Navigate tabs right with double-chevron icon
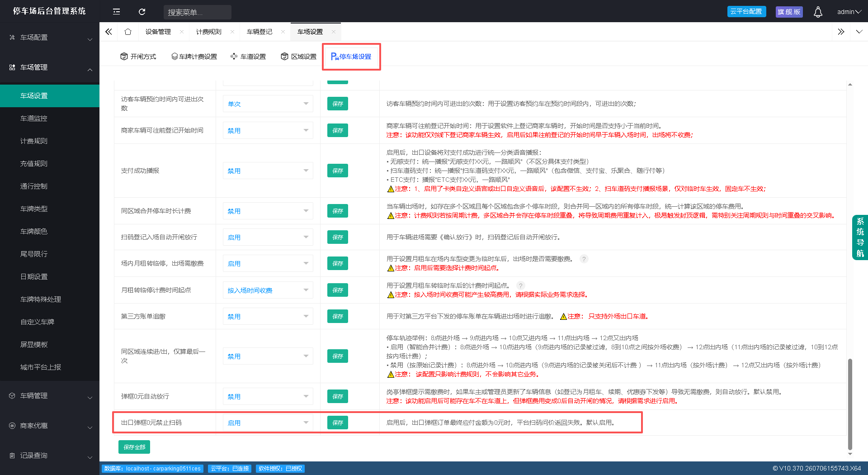Screen dimensions: 868x475 click(841, 32)
